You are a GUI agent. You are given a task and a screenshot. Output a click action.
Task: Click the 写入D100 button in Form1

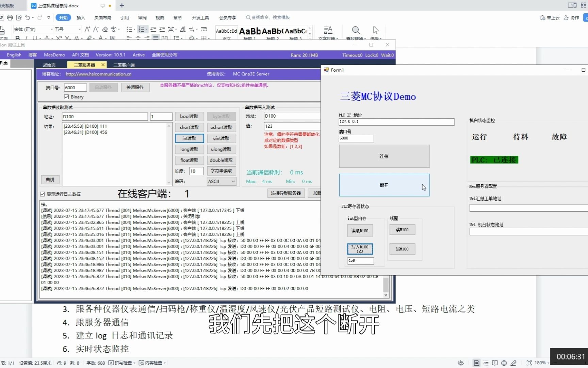tap(360, 249)
